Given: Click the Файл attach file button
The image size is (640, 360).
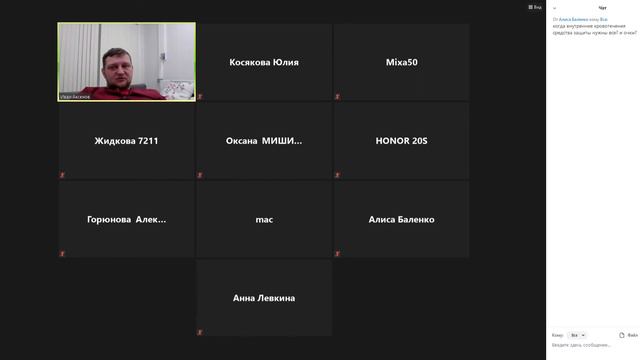Looking at the screenshot, I should point(628,335).
